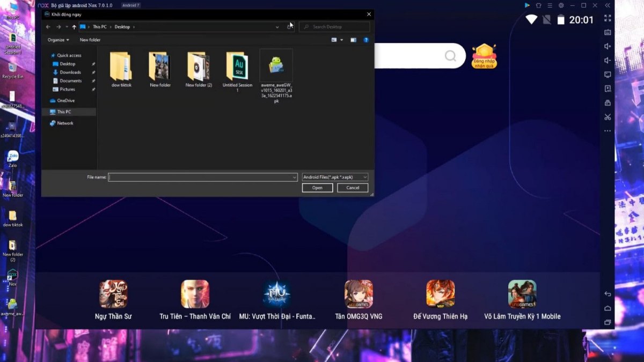
Task: Open the Organize menu
Action: [x=58, y=40]
